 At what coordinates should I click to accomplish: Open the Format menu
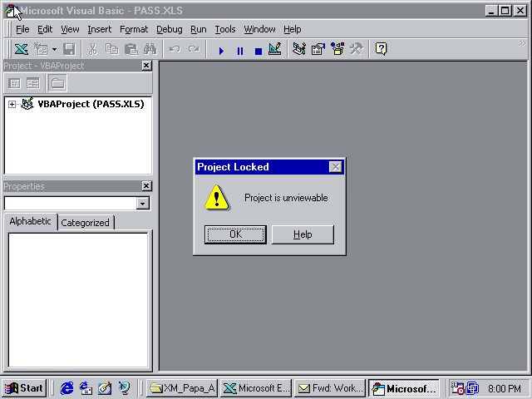coord(134,30)
